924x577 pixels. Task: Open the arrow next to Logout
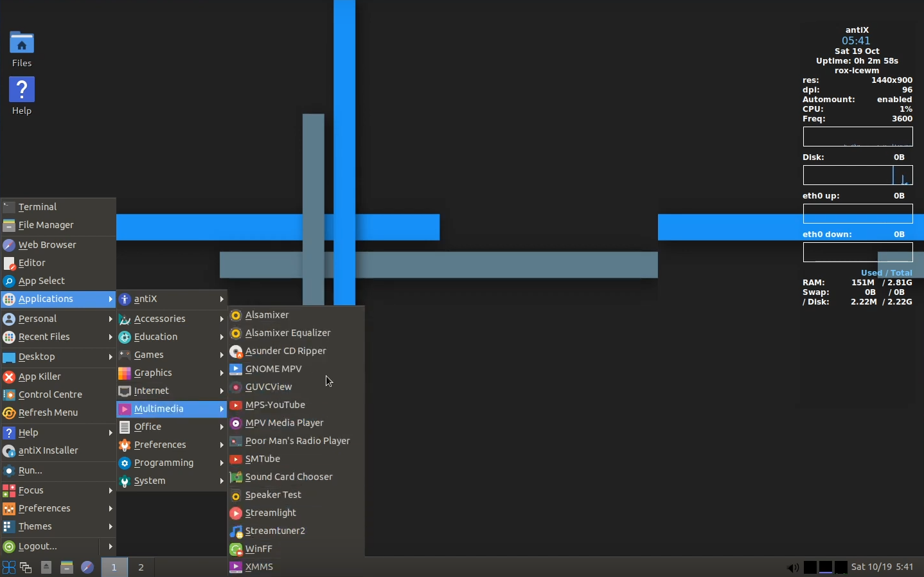coord(109,546)
